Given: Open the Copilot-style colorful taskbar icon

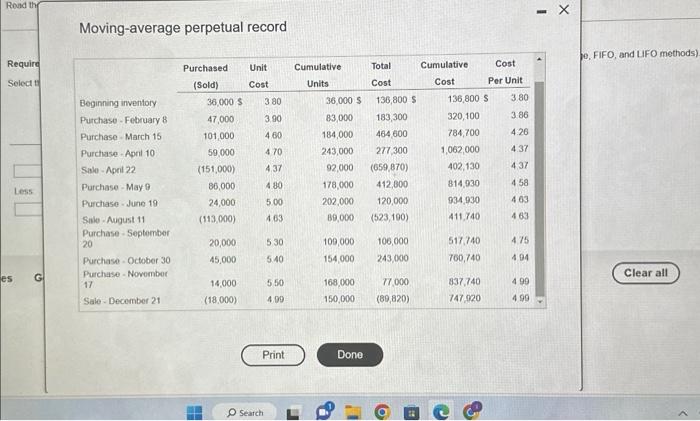Looking at the screenshot, I should pyautogui.click(x=471, y=411).
